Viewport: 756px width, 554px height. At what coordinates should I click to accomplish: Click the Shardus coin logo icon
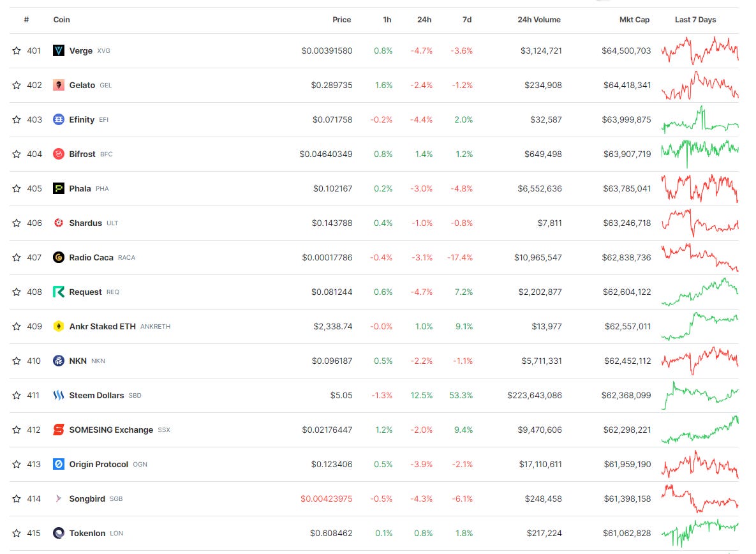(x=58, y=223)
